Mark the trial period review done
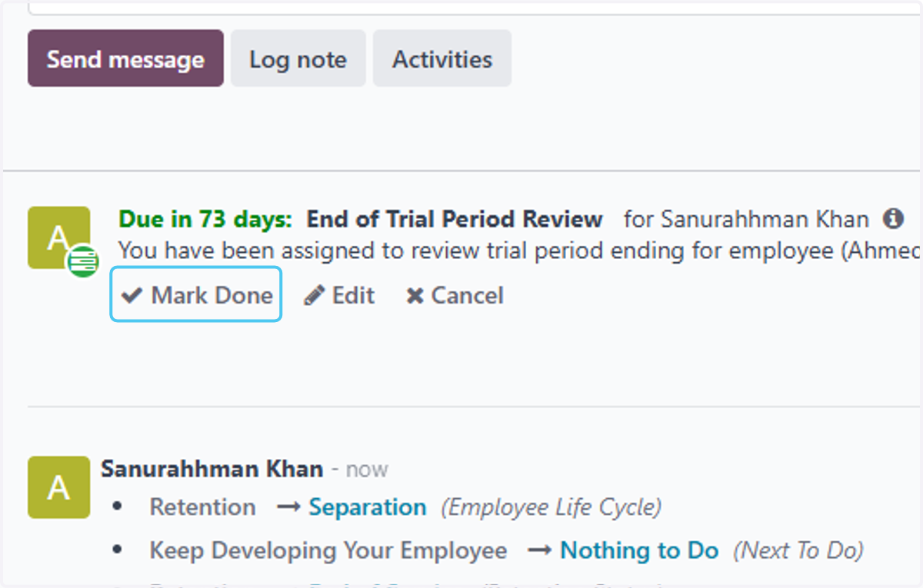 pyautogui.click(x=197, y=295)
